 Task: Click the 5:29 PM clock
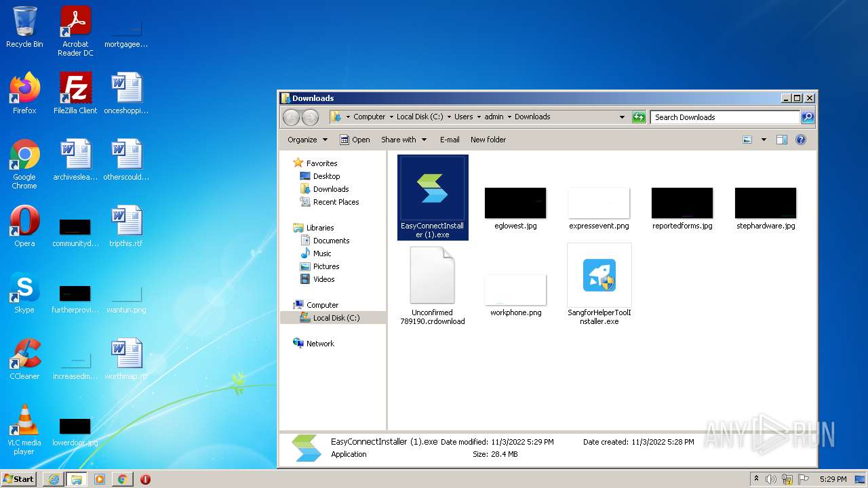[833, 479]
